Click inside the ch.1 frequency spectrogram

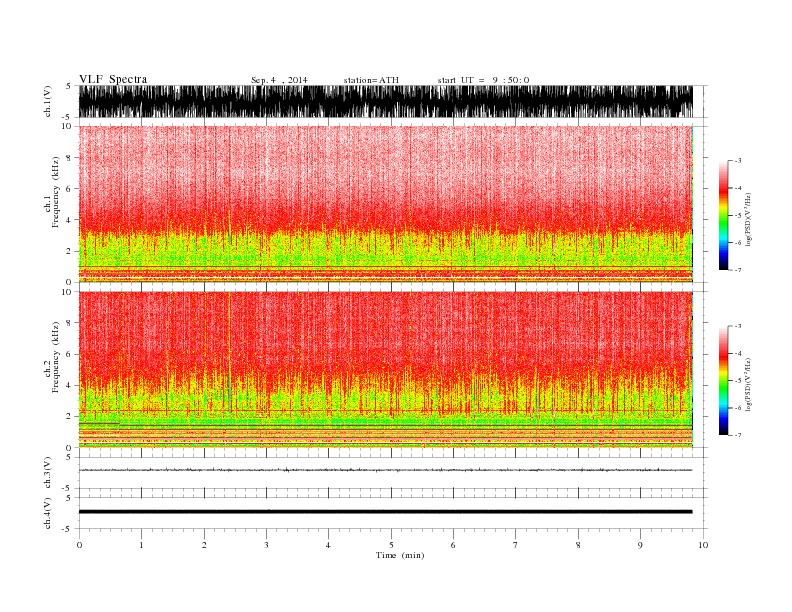click(386, 204)
